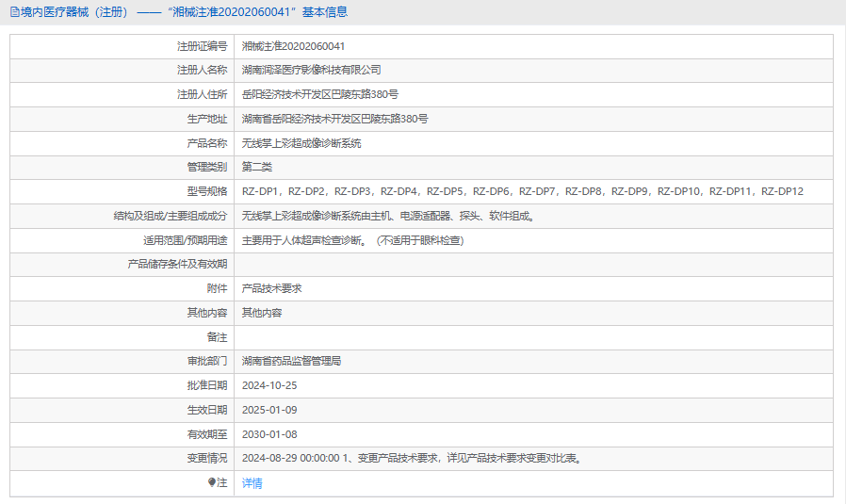Image resolution: width=846 pixels, height=504 pixels.
Task: Click the 产品储存条件及有效期 label
Action: tap(177, 265)
